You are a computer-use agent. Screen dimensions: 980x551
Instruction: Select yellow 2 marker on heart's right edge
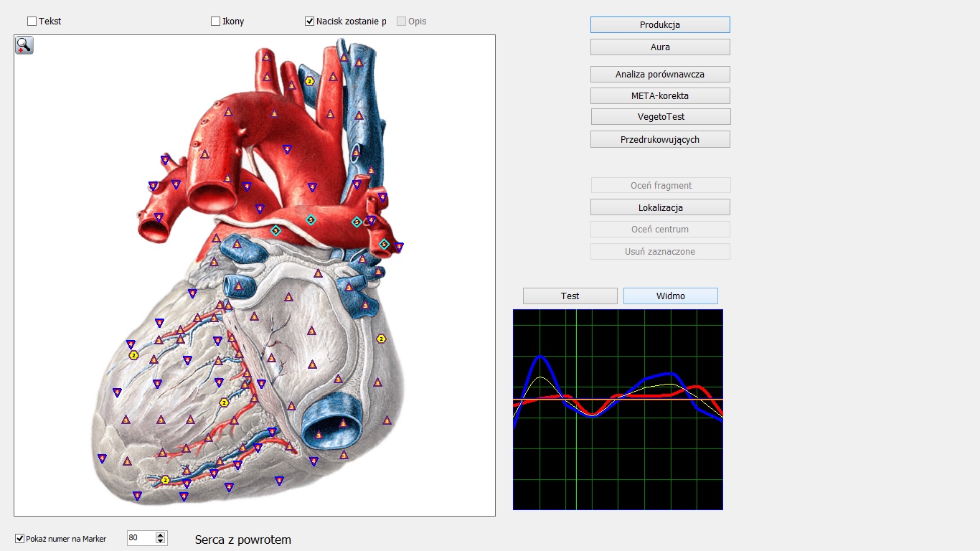point(381,339)
